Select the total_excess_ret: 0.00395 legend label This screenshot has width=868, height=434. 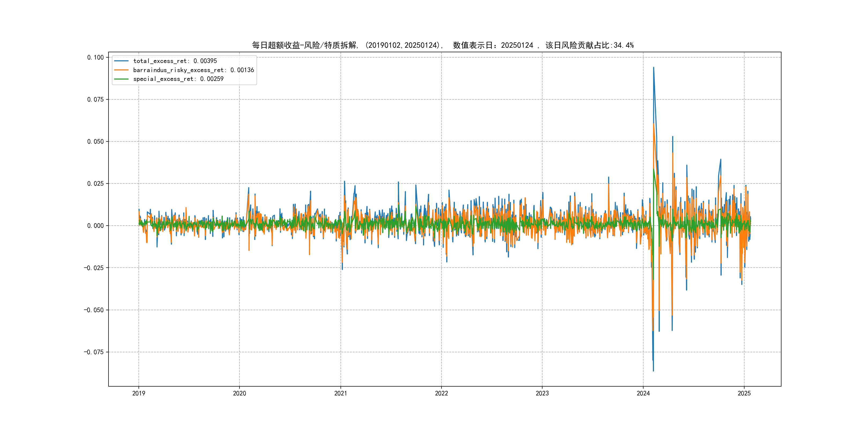[x=175, y=61]
